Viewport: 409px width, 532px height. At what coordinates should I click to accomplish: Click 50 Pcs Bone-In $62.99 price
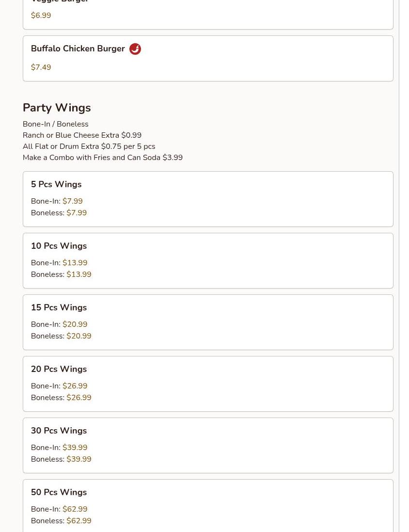(x=75, y=509)
